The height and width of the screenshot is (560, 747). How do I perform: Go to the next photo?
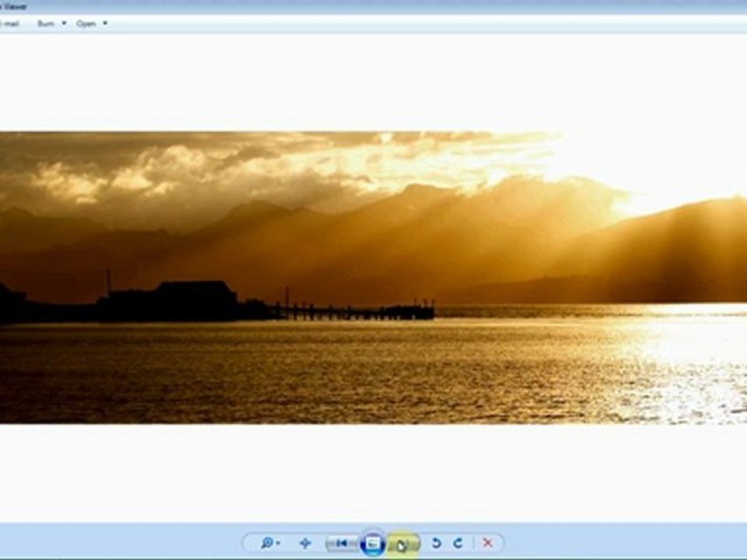(403, 544)
